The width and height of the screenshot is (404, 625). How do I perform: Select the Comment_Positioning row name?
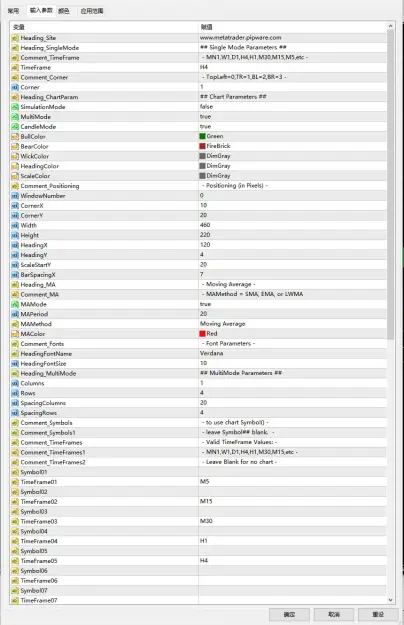tap(50, 186)
